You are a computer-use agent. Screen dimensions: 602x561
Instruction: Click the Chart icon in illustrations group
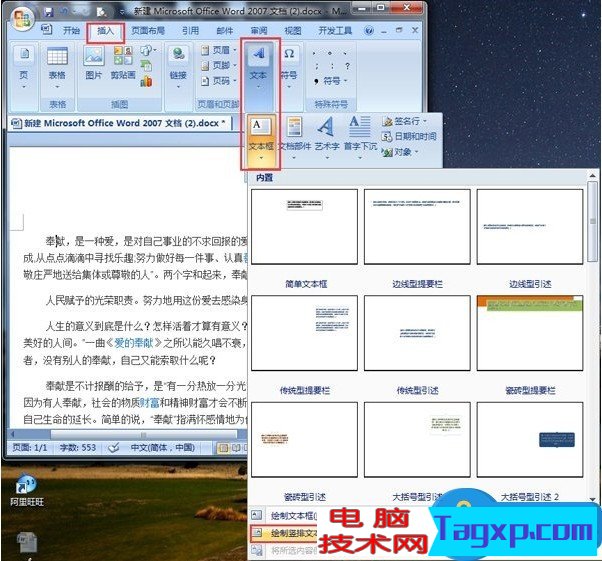(x=146, y=81)
